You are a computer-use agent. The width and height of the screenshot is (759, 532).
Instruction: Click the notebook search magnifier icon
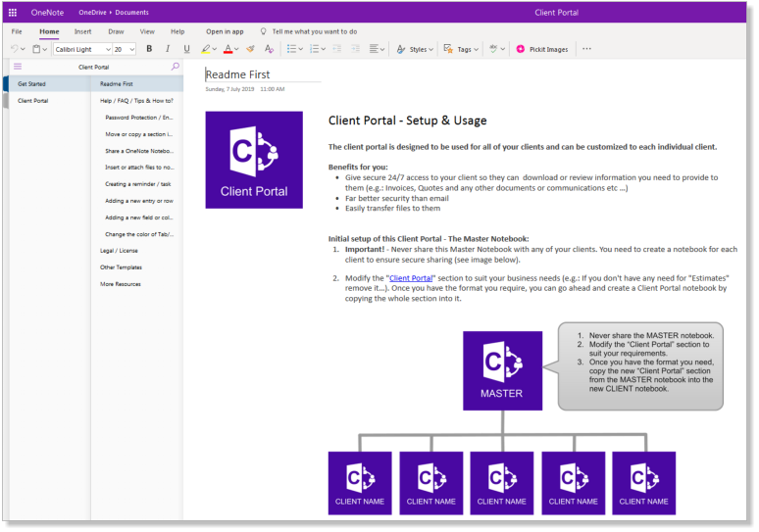176,67
